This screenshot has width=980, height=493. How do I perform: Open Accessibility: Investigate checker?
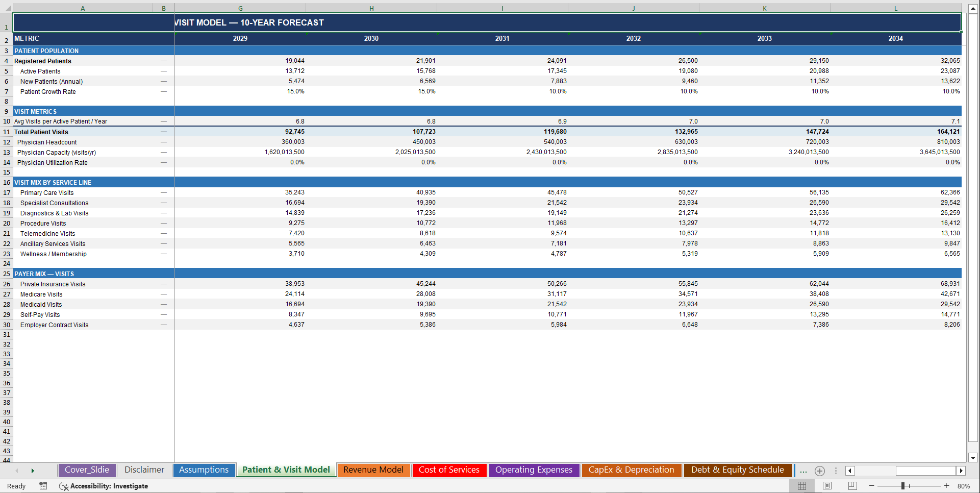click(104, 486)
